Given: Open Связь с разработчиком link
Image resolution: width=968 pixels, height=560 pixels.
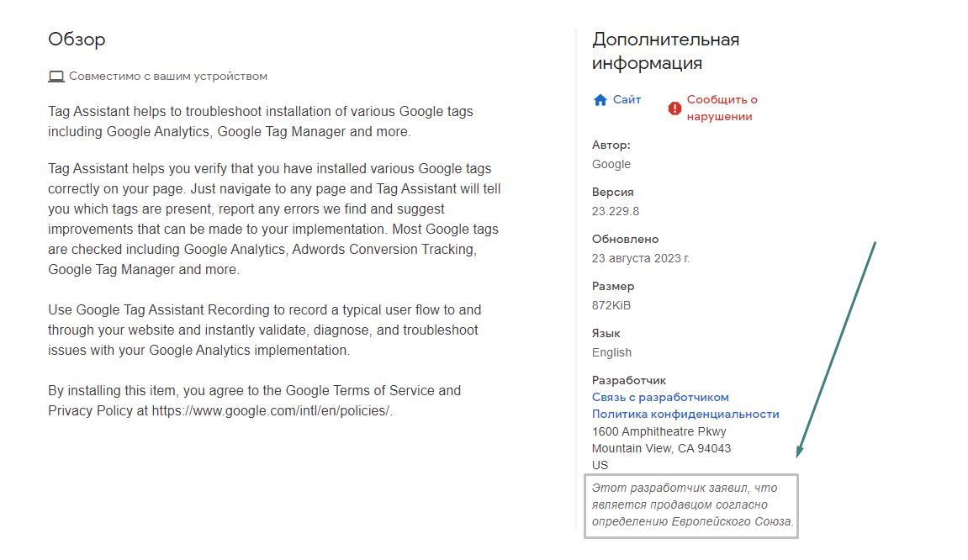Looking at the screenshot, I should (x=660, y=397).
